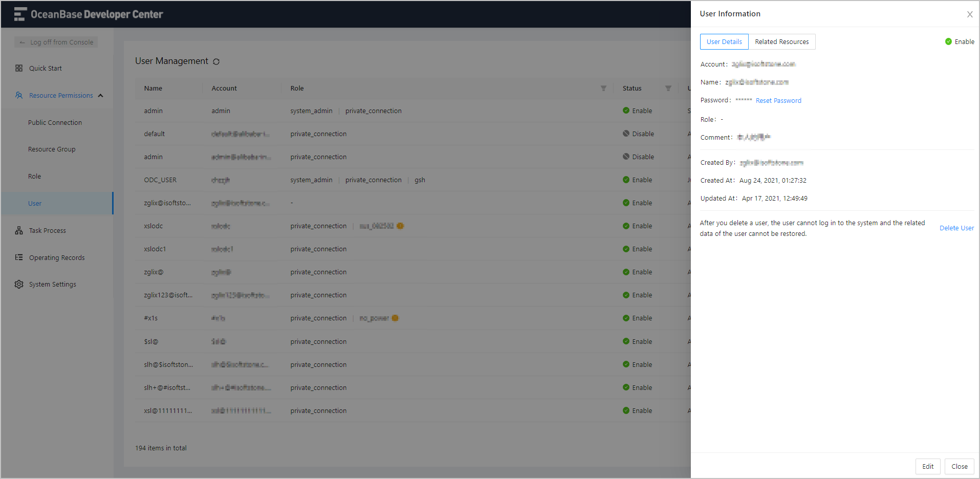Open Quick Start in the sidebar
Image resolution: width=980 pixels, height=479 pixels.
click(x=46, y=68)
